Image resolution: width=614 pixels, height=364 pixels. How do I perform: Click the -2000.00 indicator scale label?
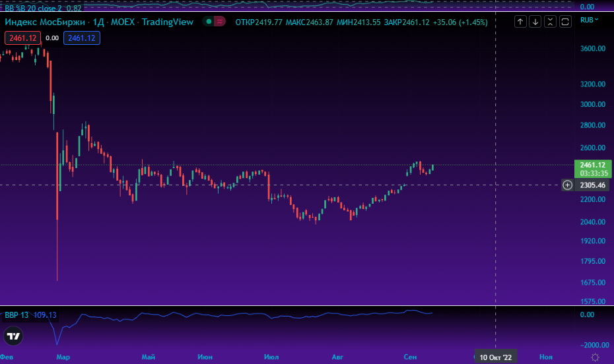click(x=594, y=346)
